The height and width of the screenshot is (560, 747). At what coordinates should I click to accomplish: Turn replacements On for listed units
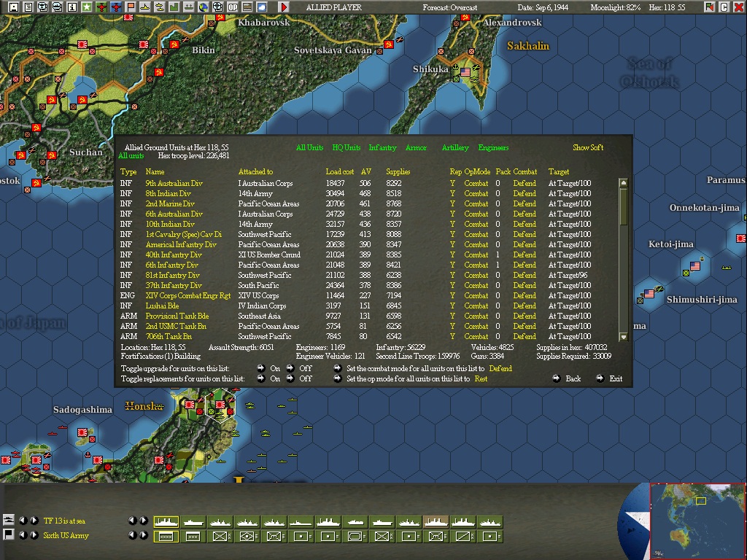coord(261,378)
